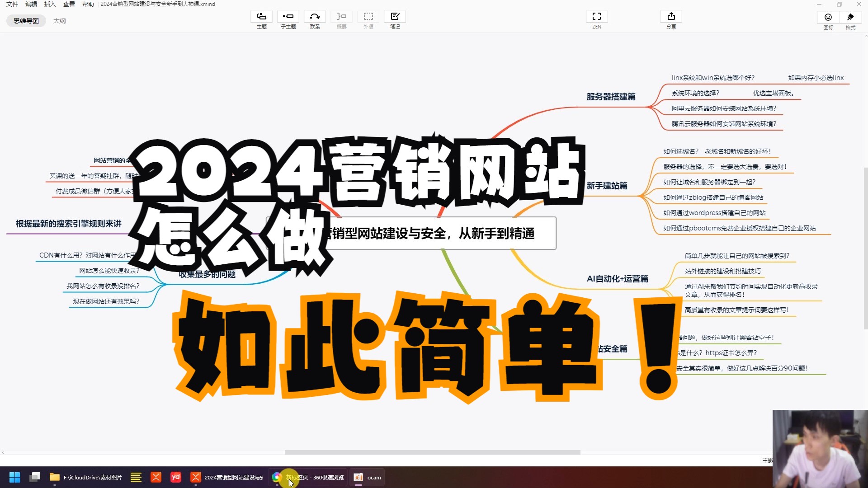Click the horizontal scrollbar at bottom
This screenshot has width=868, height=488.
coord(432,451)
